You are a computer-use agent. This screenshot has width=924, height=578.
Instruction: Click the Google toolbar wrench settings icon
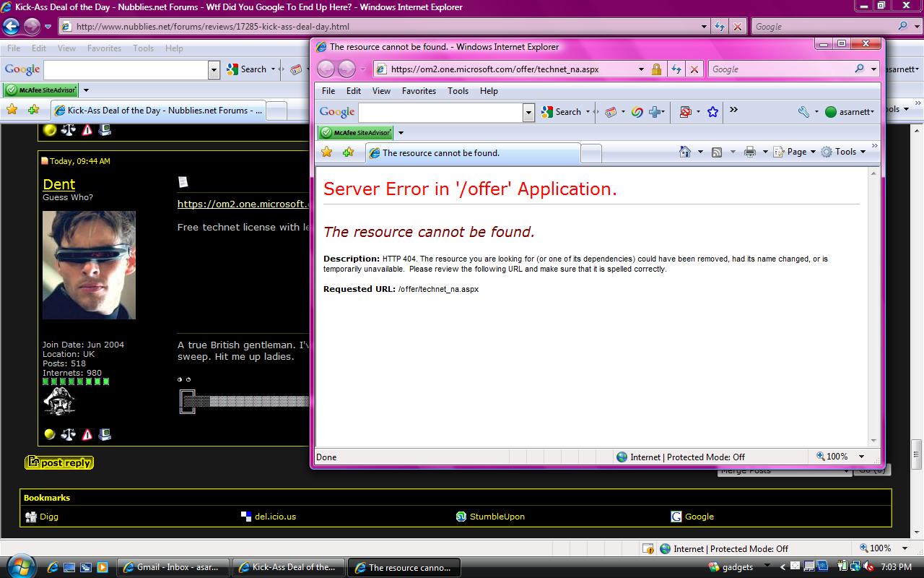803,112
